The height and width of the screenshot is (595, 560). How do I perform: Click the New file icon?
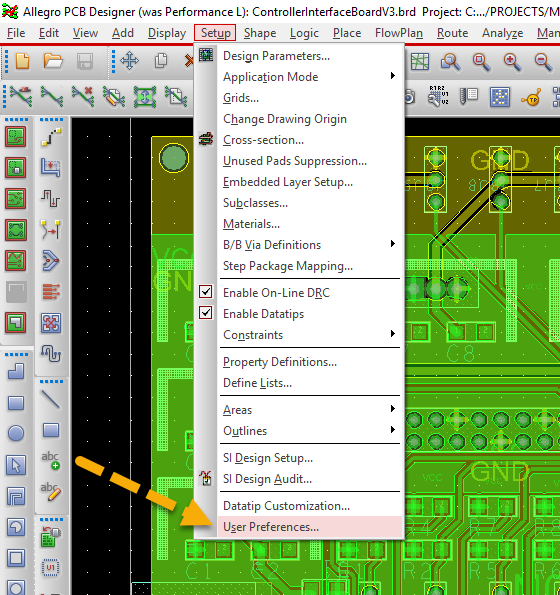(x=22, y=61)
